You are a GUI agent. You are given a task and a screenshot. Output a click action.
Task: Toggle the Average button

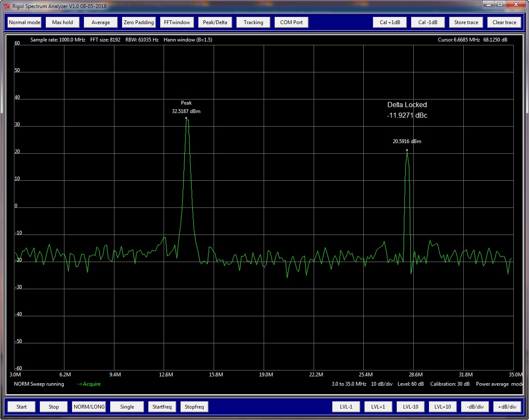point(100,22)
